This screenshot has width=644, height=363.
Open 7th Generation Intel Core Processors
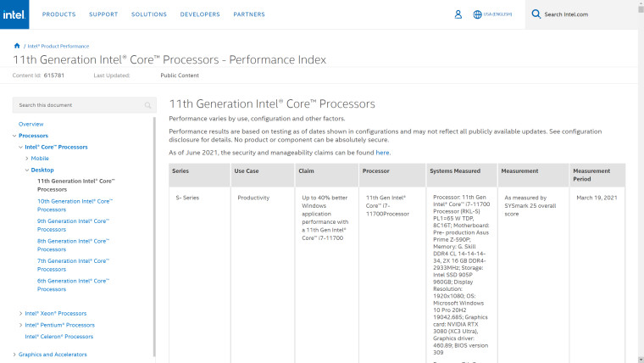(73, 265)
